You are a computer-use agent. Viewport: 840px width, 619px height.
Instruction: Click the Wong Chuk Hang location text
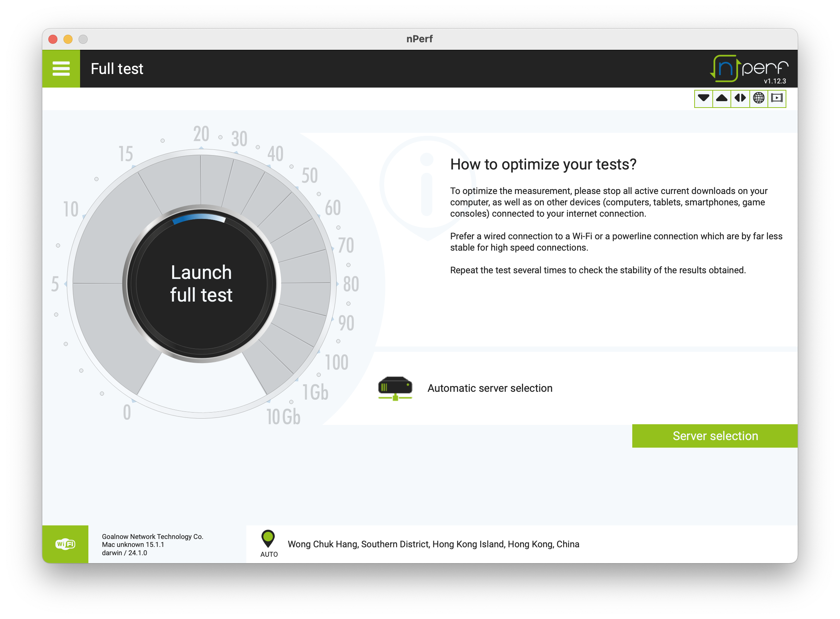pos(433,544)
